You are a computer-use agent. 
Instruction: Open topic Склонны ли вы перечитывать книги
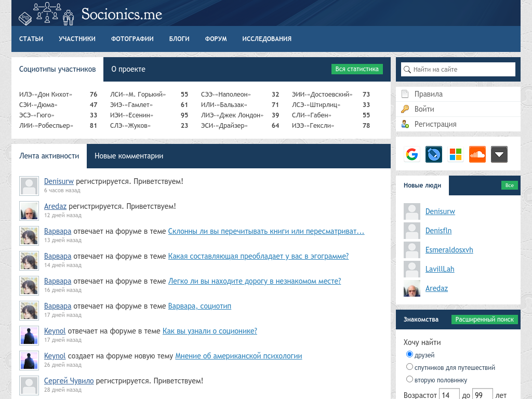coord(266,231)
